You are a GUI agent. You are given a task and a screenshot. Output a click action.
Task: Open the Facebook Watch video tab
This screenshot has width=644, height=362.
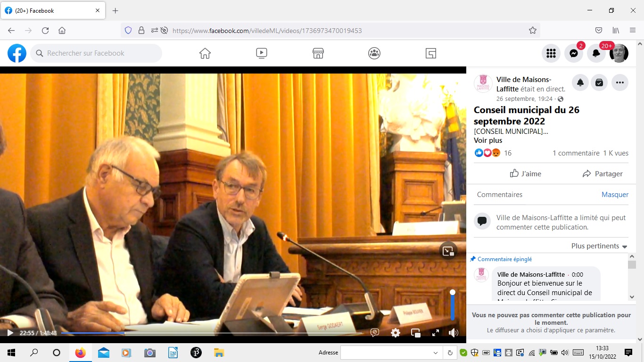(x=262, y=53)
